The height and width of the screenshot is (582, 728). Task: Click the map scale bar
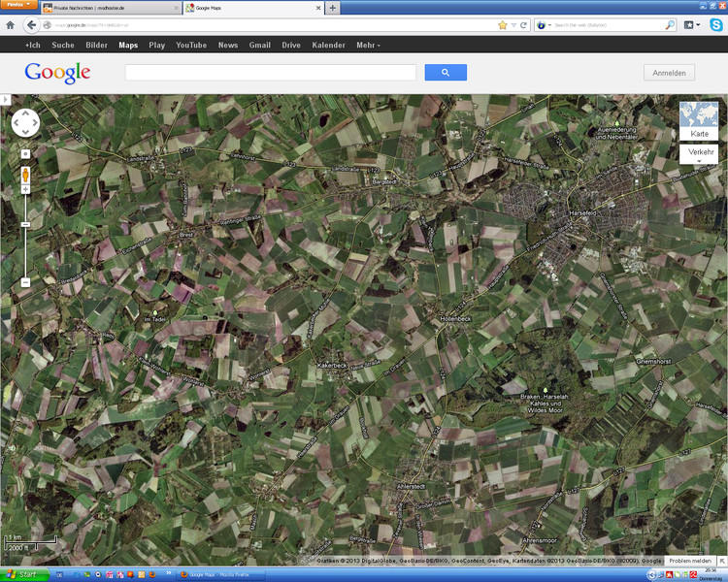(31, 543)
